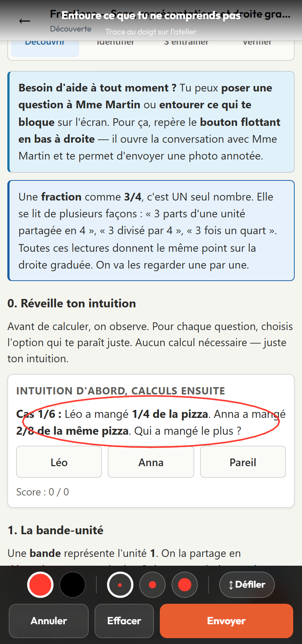Screen dimensions: 302x644
Task: Click the Annuler button
Action: pyautogui.click(x=49, y=621)
